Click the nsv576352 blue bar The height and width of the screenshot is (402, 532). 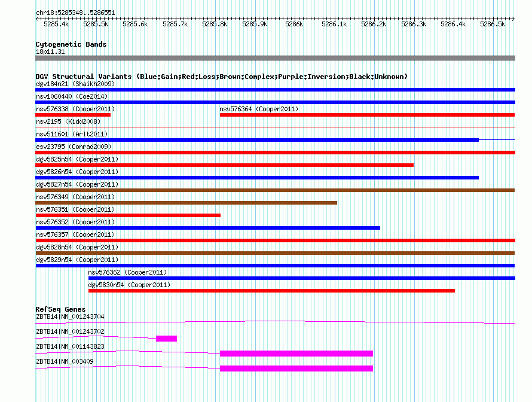click(x=207, y=228)
